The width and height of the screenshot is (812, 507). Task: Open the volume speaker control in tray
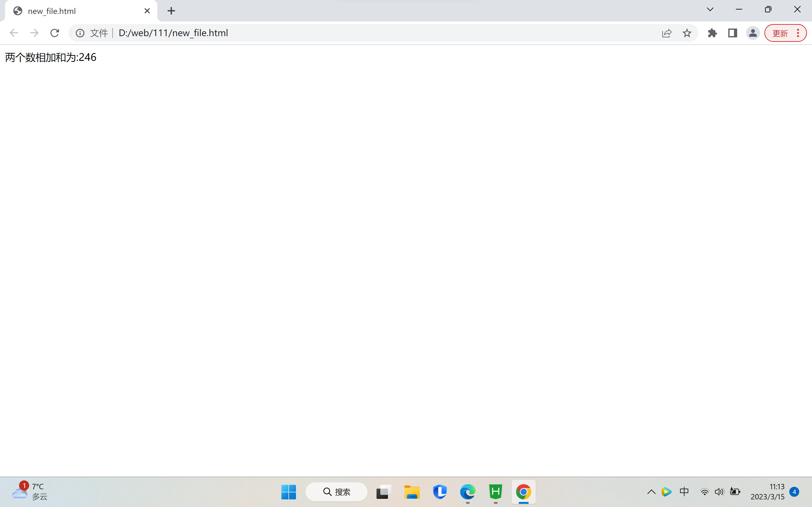coord(719,491)
